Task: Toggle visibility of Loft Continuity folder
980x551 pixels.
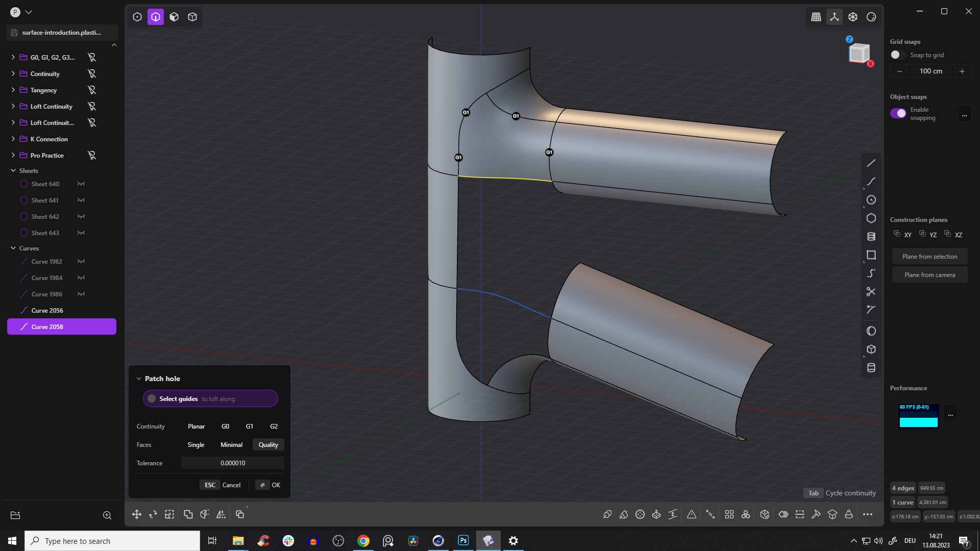Action: [92, 107]
